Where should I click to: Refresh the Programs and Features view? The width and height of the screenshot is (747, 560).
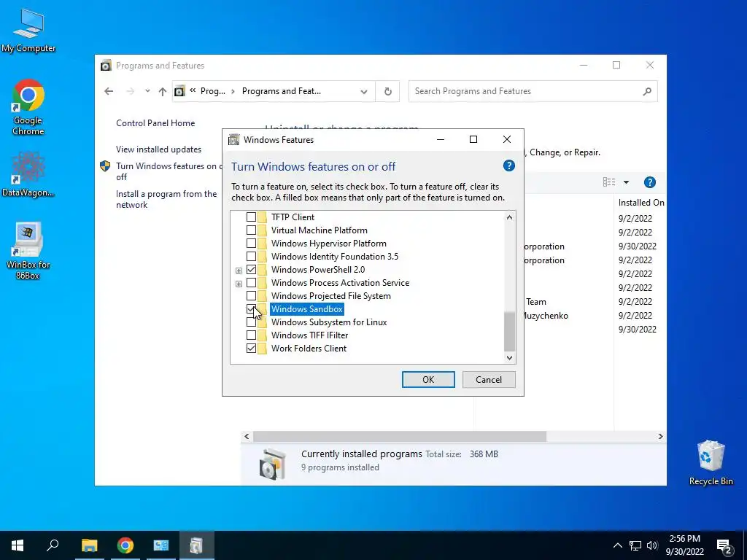(388, 91)
